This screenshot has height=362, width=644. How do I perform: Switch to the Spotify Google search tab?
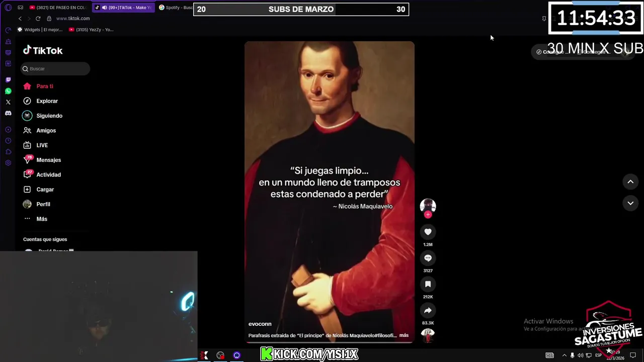click(176, 8)
